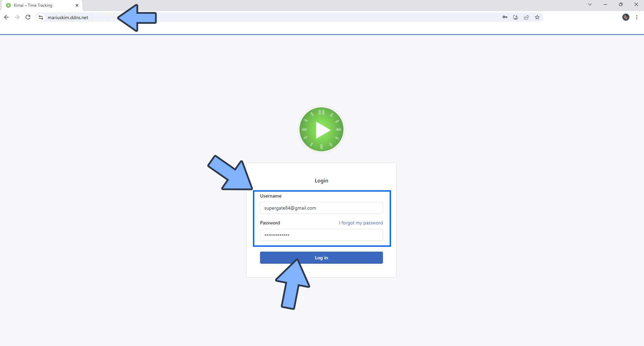Close the Kimai – Time Tracking tab
This screenshot has height=346, width=644.
tap(77, 5)
